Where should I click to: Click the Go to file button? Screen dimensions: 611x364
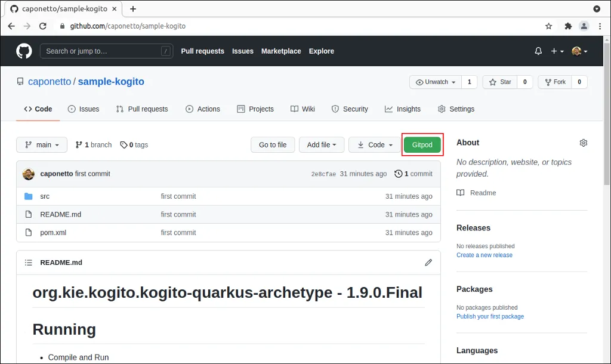pos(273,144)
